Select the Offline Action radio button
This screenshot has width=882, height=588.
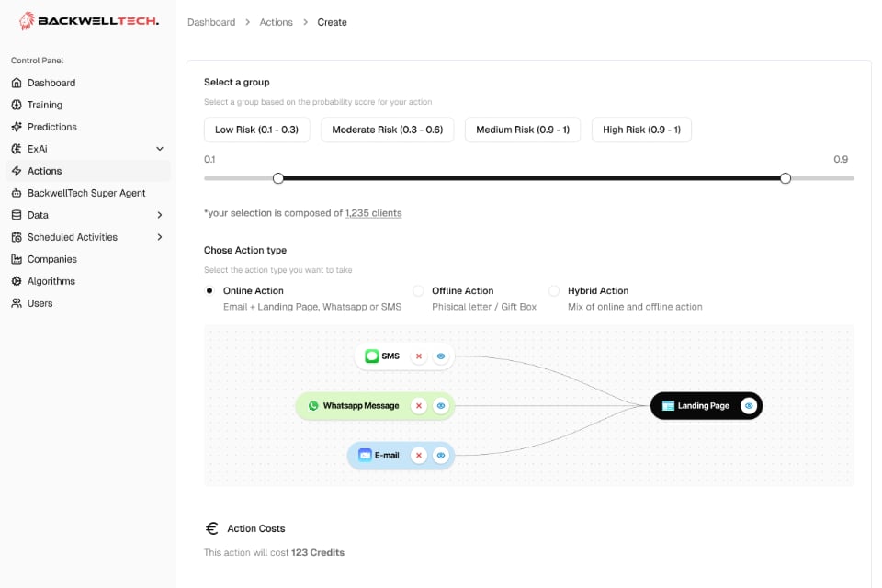418,291
